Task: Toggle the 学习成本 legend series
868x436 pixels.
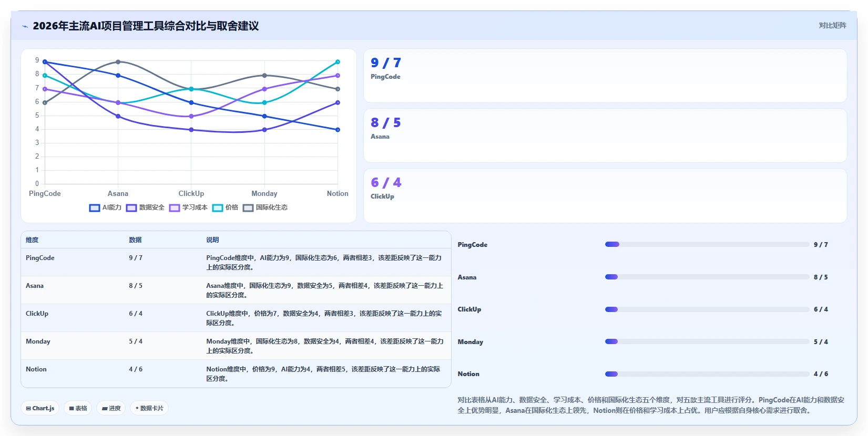Action: 188,207
